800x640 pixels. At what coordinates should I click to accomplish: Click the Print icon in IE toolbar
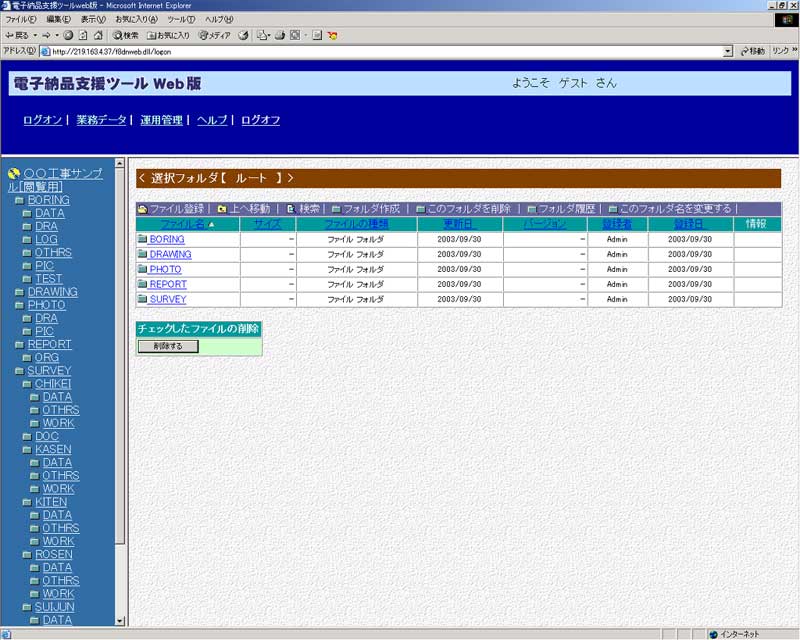(280, 35)
